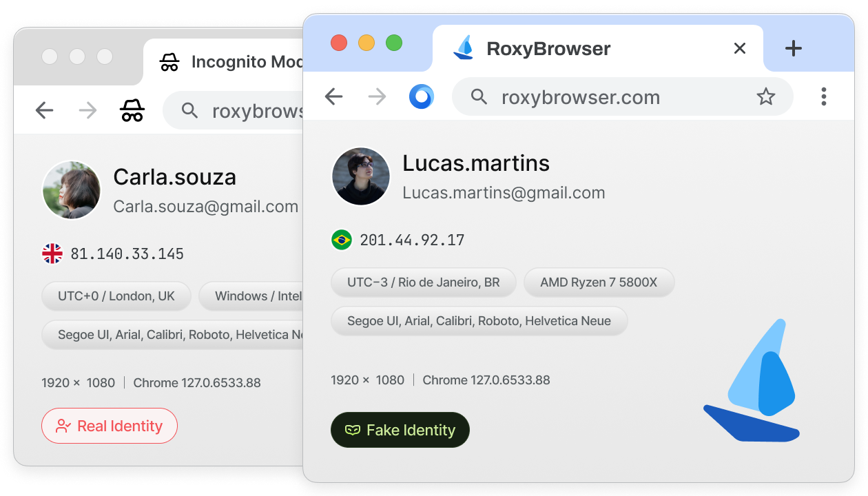
Task: Click the incognito icon in Incognito toolbar
Action: point(132,110)
